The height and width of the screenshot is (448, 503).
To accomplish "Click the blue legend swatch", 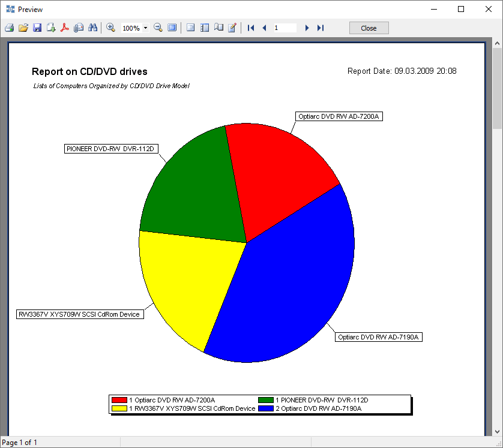I will tap(266, 408).
